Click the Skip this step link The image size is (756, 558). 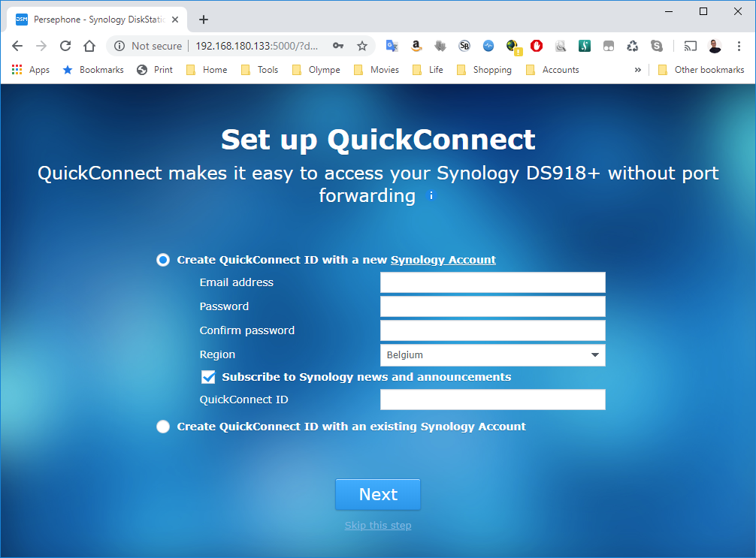(x=378, y=525)
